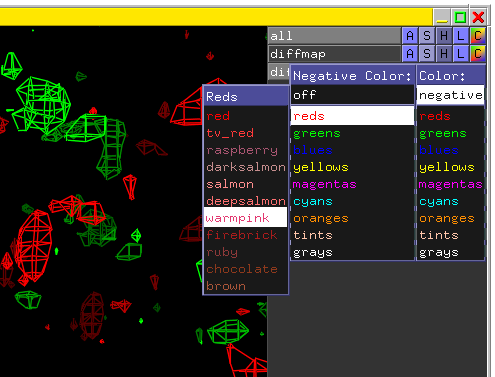Open reds in the Color menu

pos(450,116)
